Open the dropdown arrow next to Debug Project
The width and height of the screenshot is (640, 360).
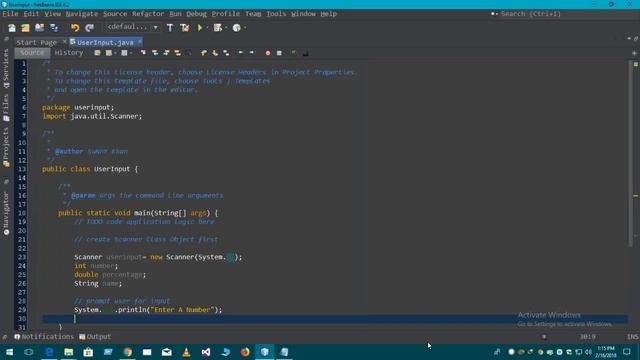(226, 28)
